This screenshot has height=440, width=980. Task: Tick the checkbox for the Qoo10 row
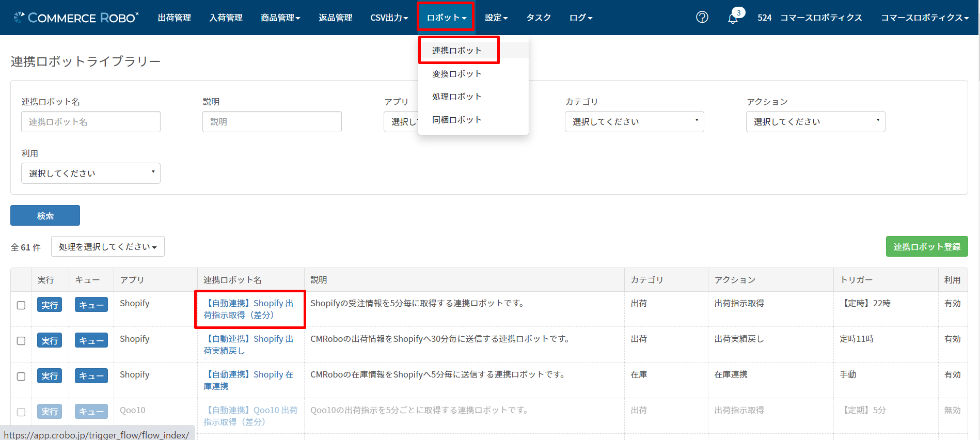(21, 412)
